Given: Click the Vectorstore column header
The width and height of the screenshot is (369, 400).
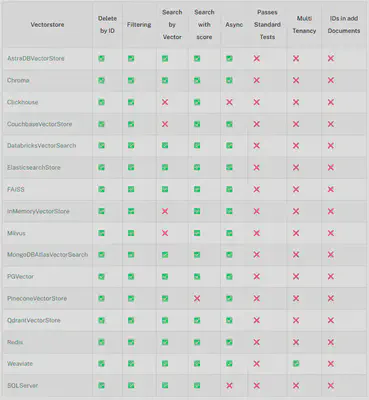Looking at the screenshot, I should (47, 25).
